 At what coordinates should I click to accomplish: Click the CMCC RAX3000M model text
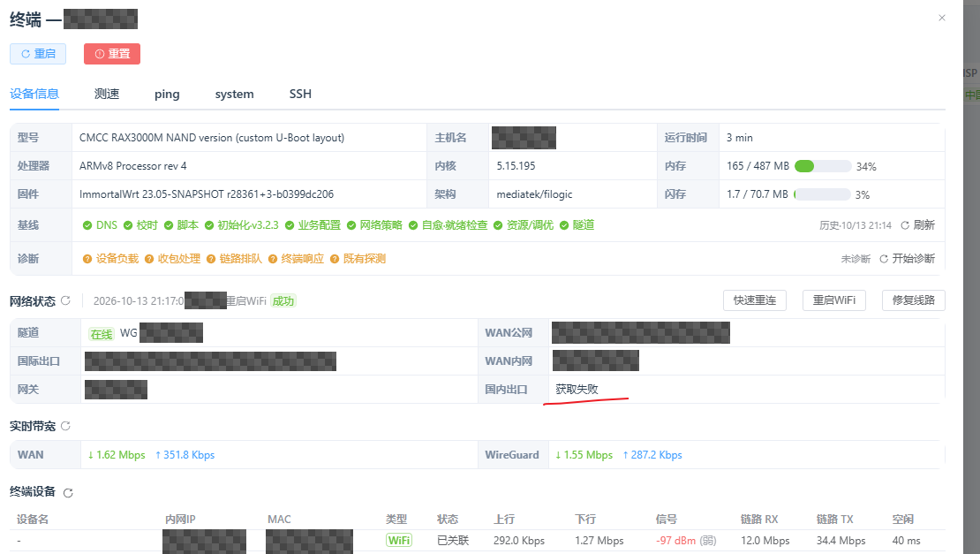pyautogui.click(x=212, y=138)
